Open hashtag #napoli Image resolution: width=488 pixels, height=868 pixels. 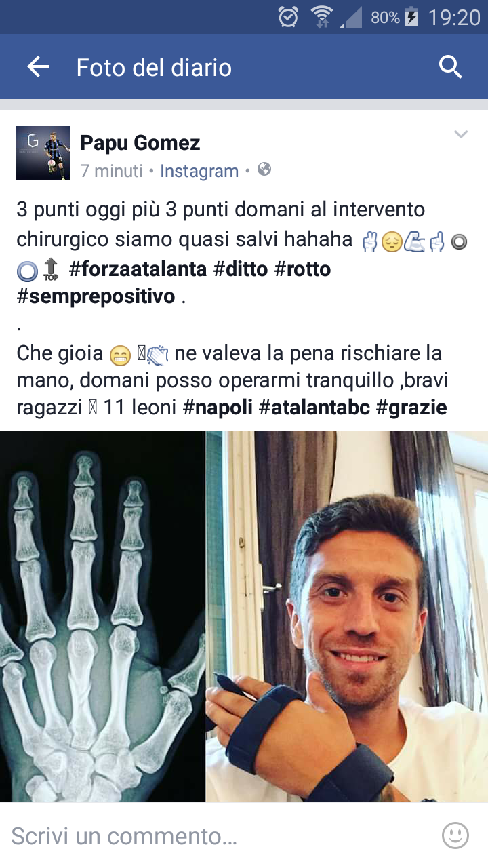pyautogui.click(x=218, y=408)
